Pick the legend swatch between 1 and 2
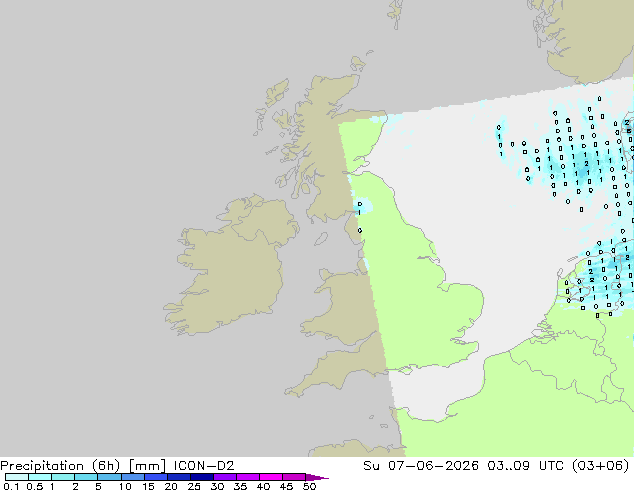Viewport: 634px width, 490px height. 63,477
